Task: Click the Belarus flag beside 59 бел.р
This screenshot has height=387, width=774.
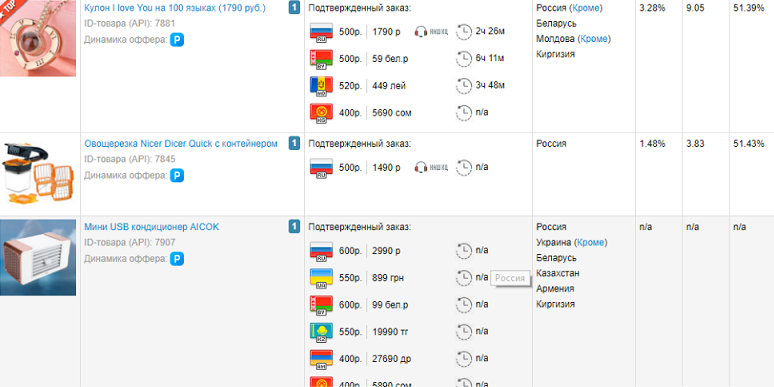Action: pyautogui.click(x=321, y=59)
